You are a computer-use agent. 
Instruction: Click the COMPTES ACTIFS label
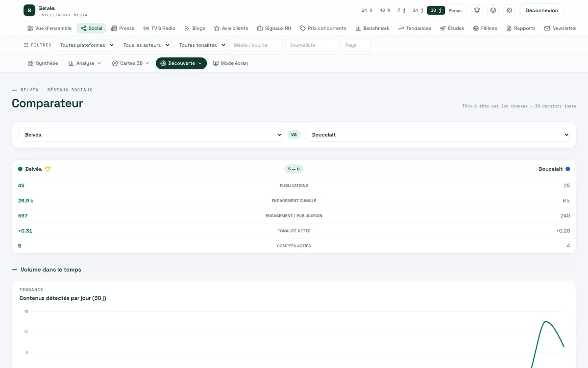(294, 246)
